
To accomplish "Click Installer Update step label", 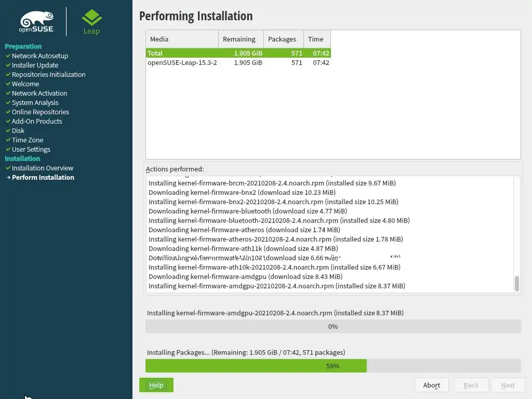I will point(35,65).
